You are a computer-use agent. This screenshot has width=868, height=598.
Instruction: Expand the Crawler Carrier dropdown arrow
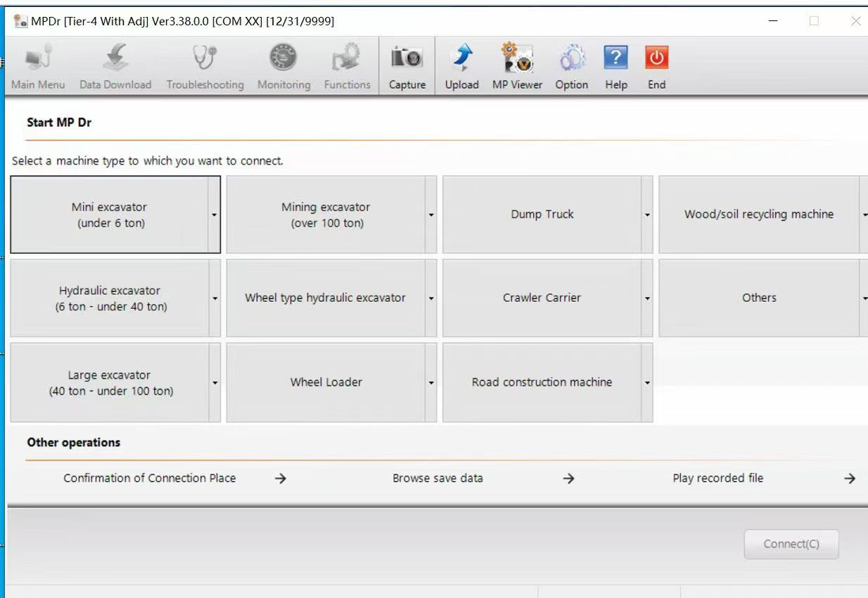click(647, 298)
